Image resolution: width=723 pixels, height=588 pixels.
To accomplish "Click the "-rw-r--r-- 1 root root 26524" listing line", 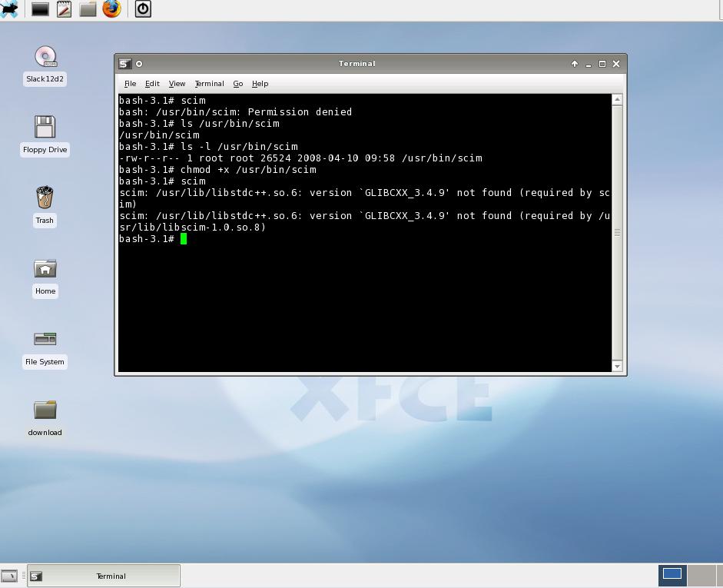I will (300, 158).
